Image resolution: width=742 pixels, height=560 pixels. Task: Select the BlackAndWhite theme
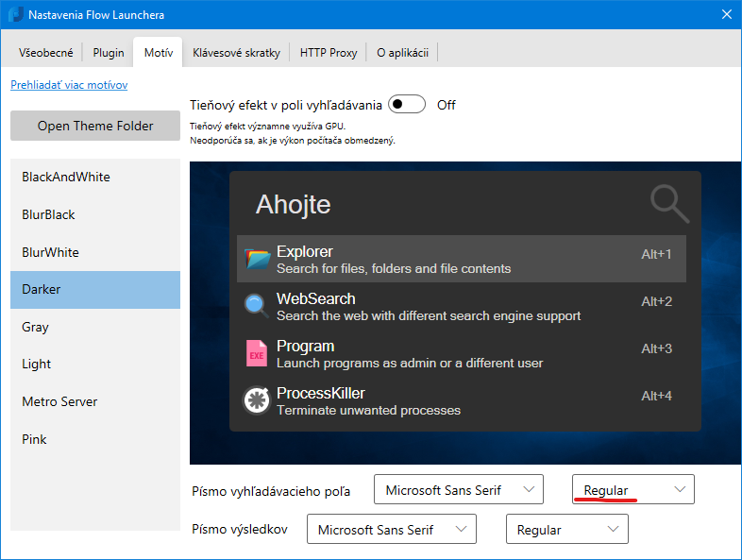[x=95, y=177]
